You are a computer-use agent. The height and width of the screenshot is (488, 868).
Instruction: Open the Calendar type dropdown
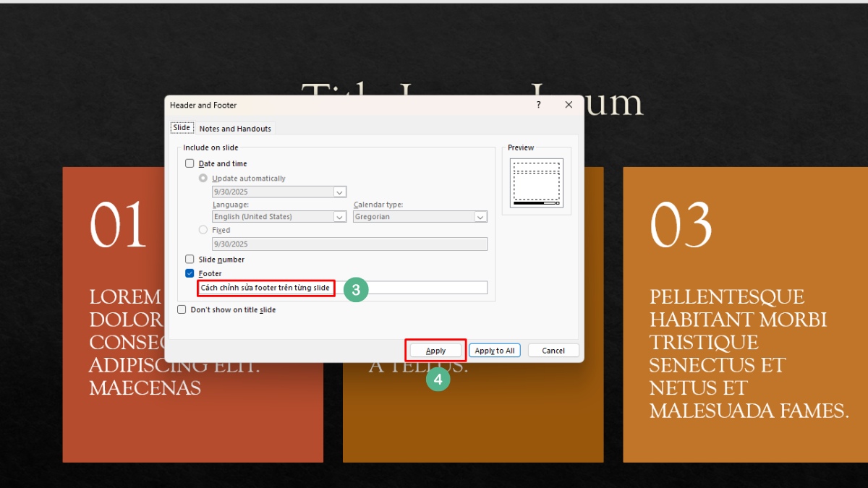(481, 216)
